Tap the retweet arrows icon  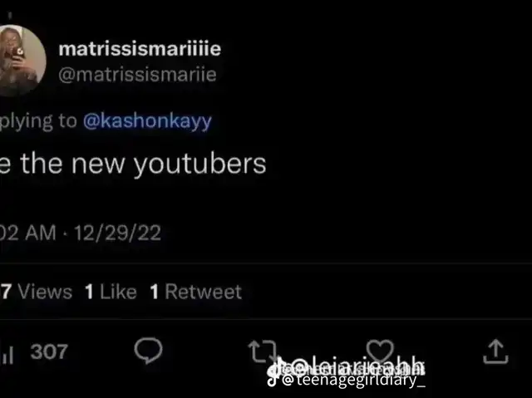[261, 352]
